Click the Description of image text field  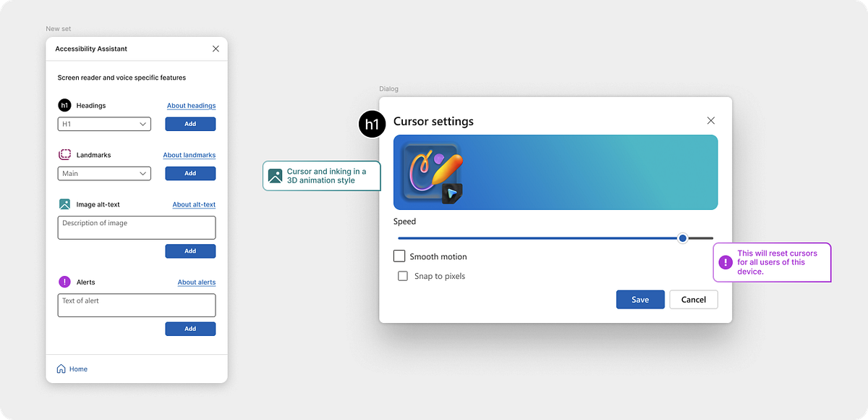(x=137, y=227)
